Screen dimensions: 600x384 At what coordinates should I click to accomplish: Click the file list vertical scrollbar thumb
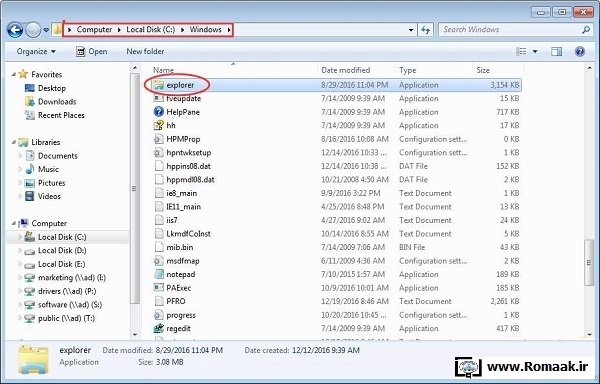tap(589, 262)
